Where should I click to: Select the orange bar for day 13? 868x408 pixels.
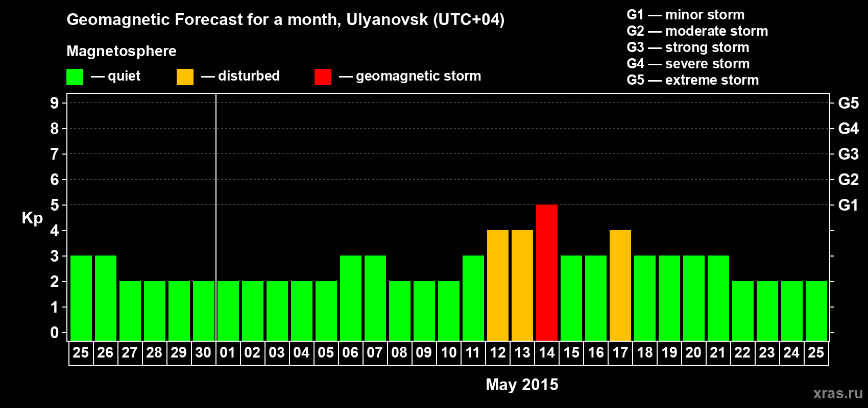[522, 286]
